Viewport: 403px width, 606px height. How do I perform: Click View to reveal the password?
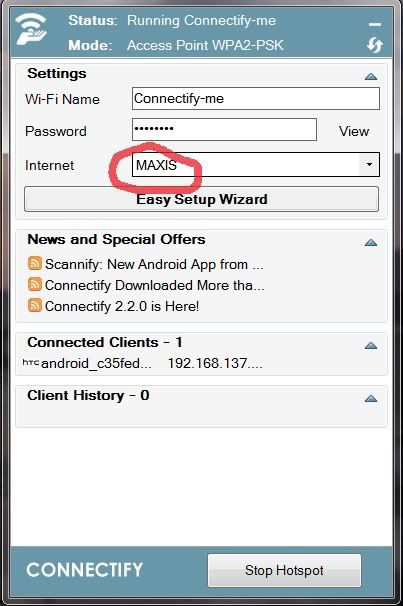354,131
